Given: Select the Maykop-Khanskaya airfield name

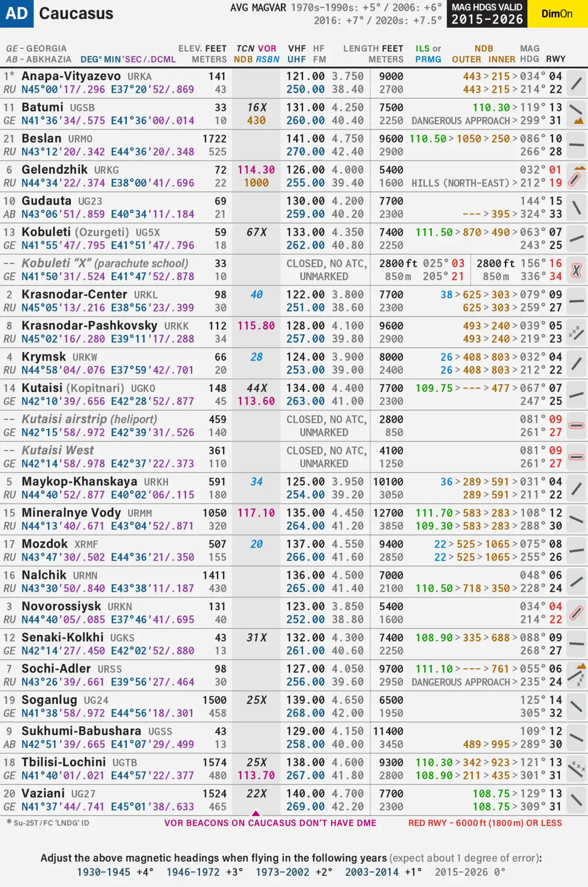Looking at the screenshot, I should pos(79,481).
